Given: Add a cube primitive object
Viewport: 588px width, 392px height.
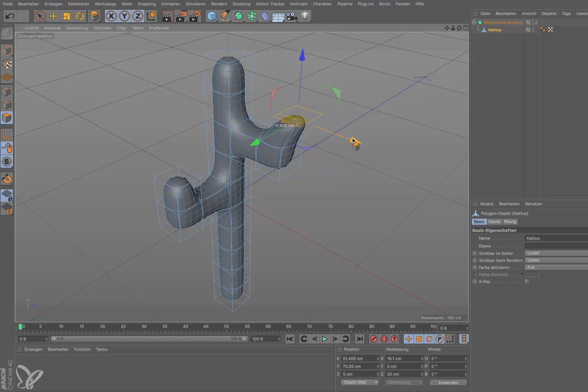Looking at the screenshot, I should pyautogui.click(x=212, y=16).
